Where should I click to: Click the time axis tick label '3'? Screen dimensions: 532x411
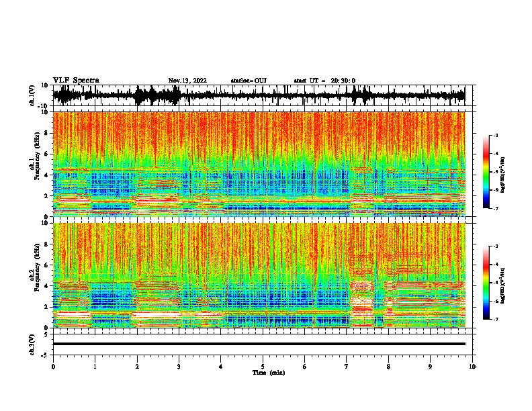tap(179, 367)
